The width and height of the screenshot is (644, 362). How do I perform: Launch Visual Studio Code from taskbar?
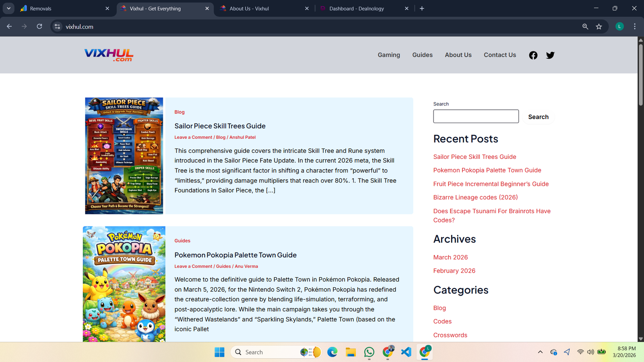click(x=406, y=352)
